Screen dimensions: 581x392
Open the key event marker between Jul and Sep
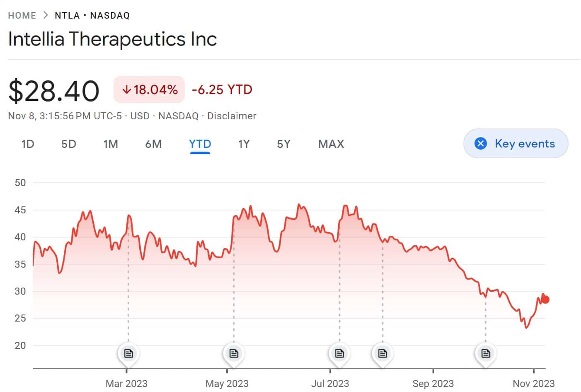point(382,353)
